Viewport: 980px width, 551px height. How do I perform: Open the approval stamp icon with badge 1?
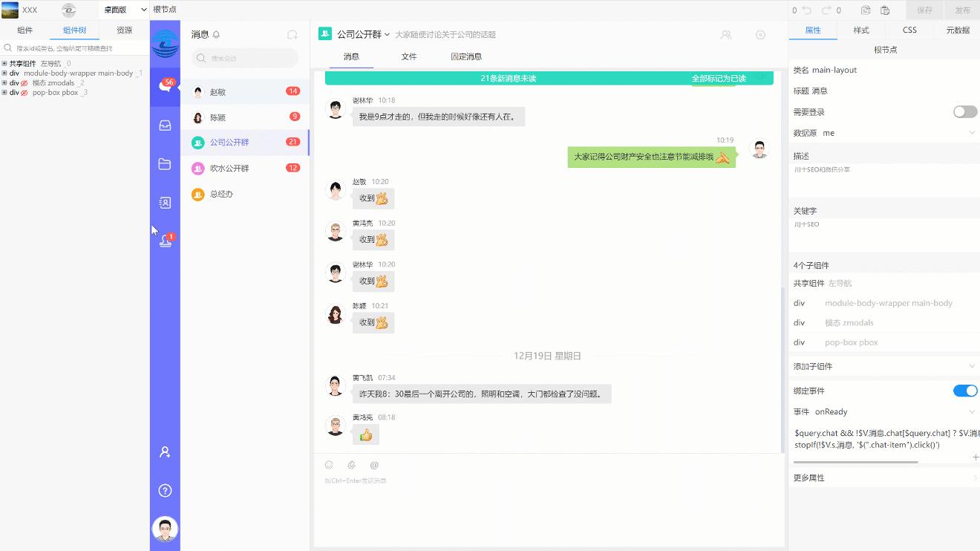pos(165,241)
